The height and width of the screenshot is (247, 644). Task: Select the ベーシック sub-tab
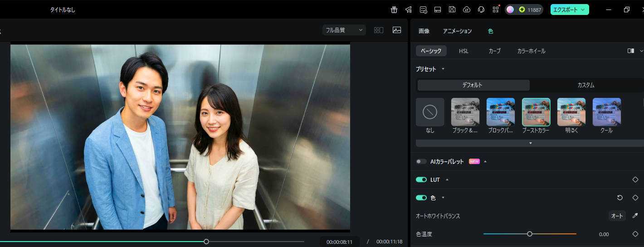pos(431,51)
